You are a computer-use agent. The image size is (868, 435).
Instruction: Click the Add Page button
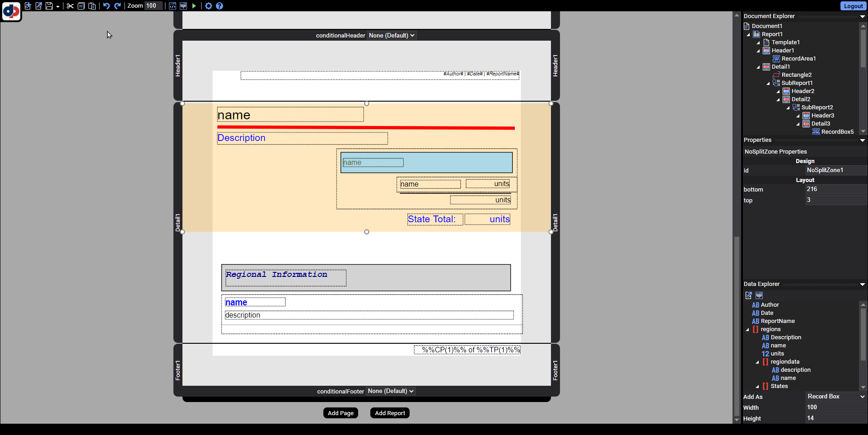coord(341,413)
